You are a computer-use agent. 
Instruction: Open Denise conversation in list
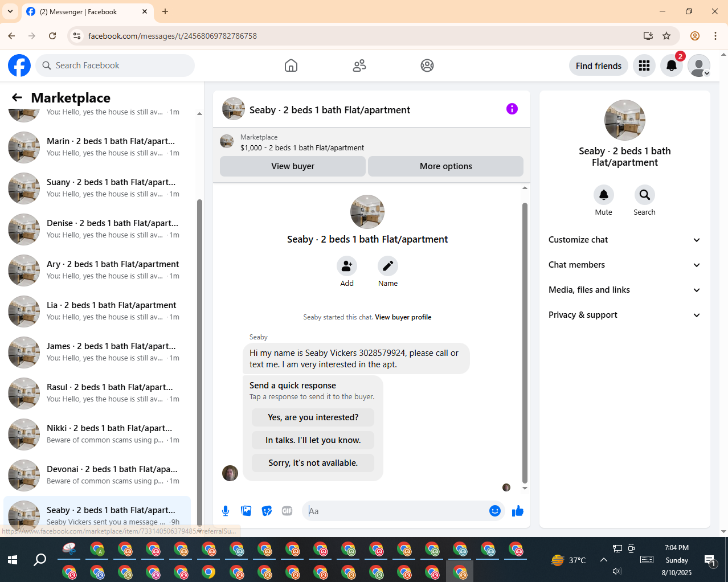coord(97,229)
